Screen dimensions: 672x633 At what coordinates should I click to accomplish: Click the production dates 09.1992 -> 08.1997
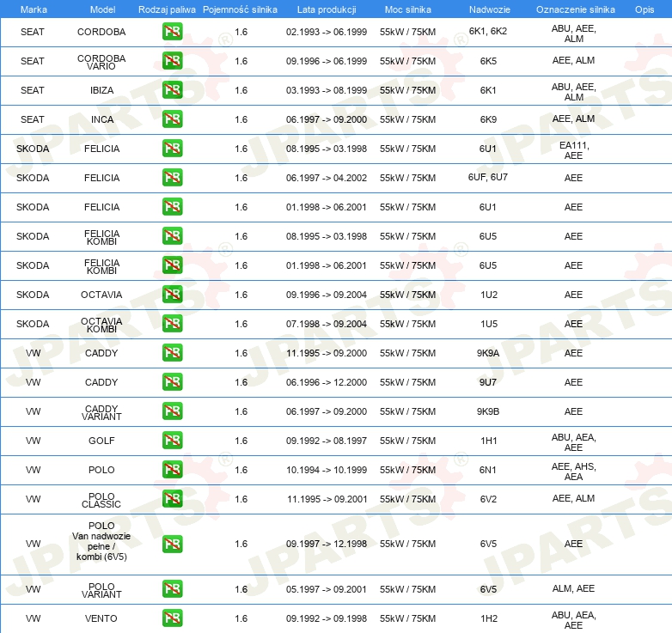click(x=327, y=441)
